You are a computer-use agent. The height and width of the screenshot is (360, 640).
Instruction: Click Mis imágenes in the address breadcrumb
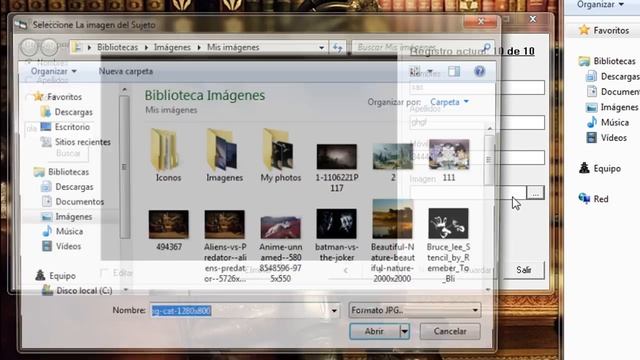tap(233, 47)
